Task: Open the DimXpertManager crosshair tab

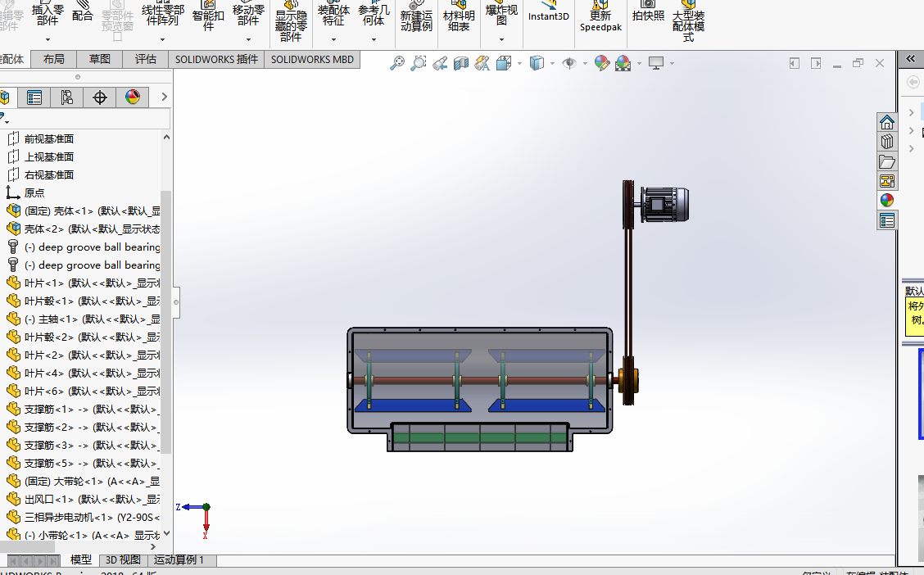Action: 100,97
